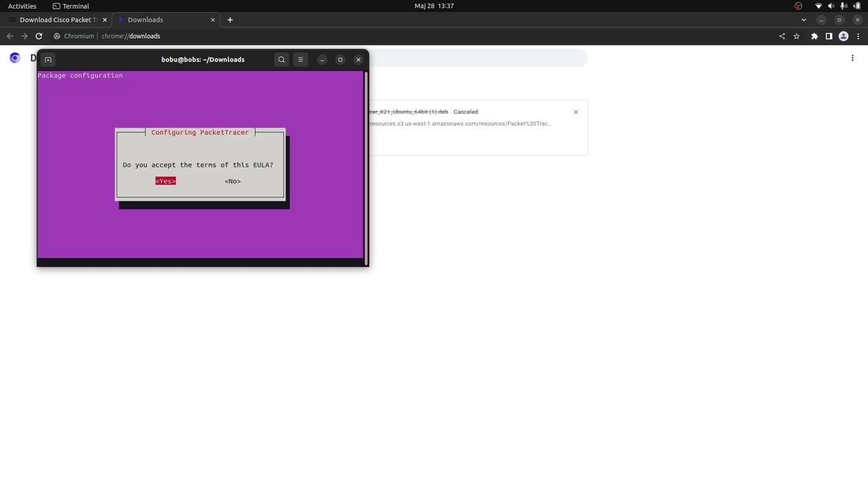Open volume indicator in top bar
Screen dimensions: 868x488
(x=831, y=6)
